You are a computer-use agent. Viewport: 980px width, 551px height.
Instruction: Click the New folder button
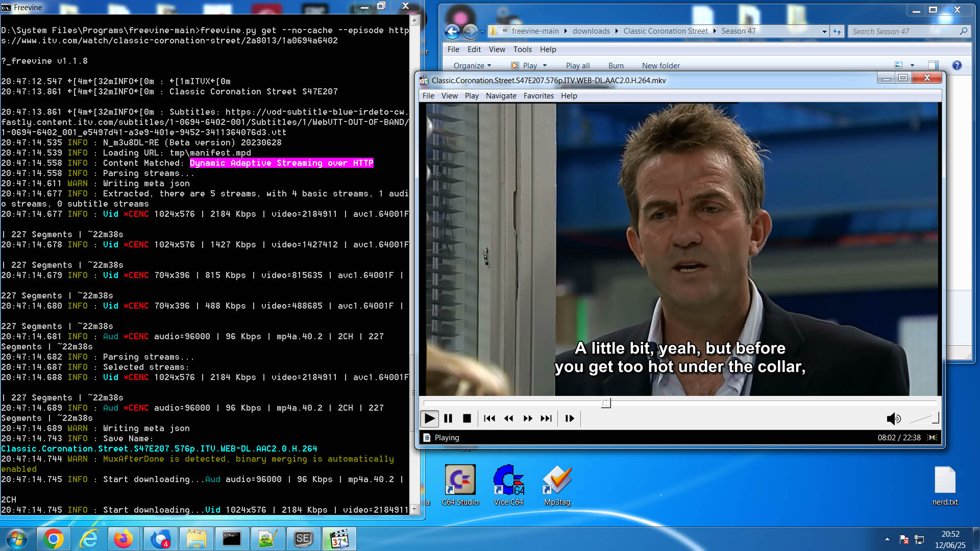pos(660,65)
